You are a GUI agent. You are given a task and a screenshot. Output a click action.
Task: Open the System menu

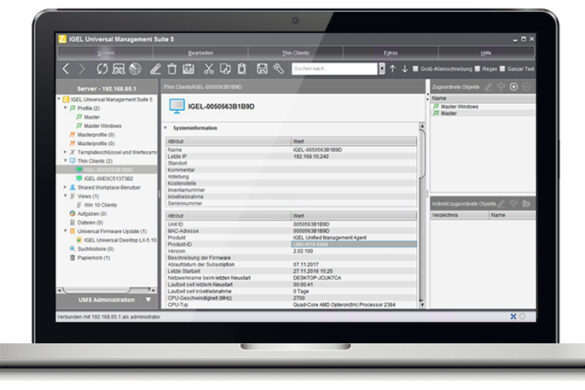(x=106, y=53)
